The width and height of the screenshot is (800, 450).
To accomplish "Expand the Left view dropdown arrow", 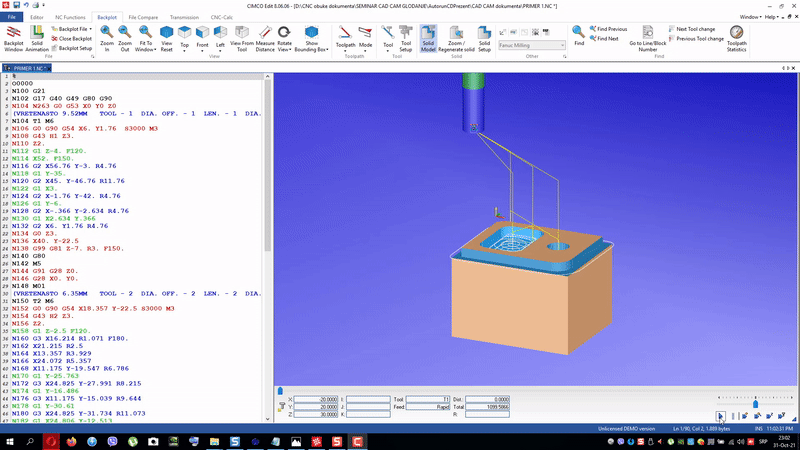I will coord(220,51).
